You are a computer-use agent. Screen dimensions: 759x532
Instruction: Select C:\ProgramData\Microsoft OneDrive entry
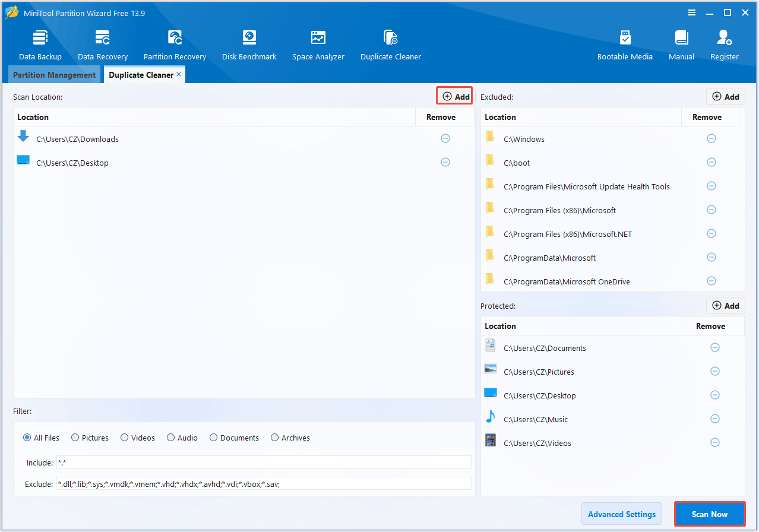point(611,281)
